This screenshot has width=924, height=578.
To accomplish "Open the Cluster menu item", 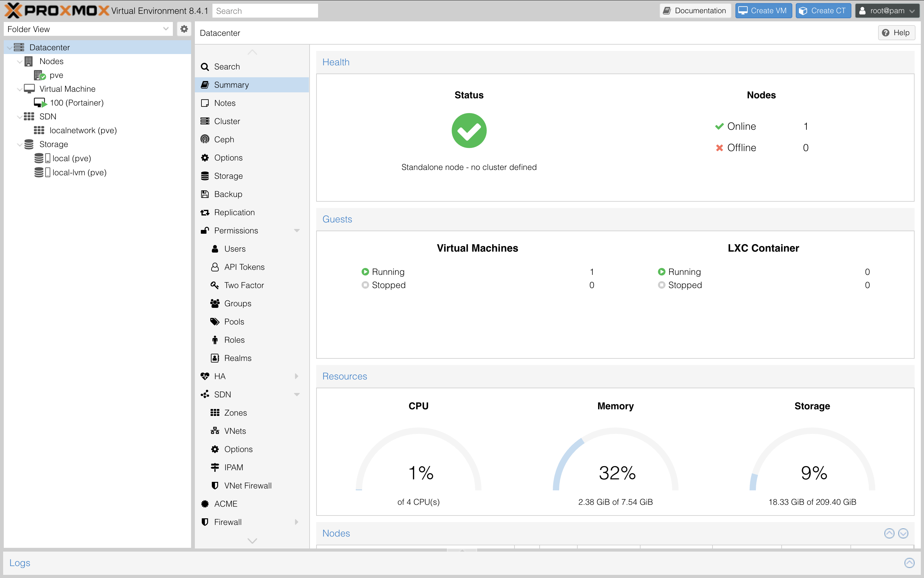I will tap(227, 121).
